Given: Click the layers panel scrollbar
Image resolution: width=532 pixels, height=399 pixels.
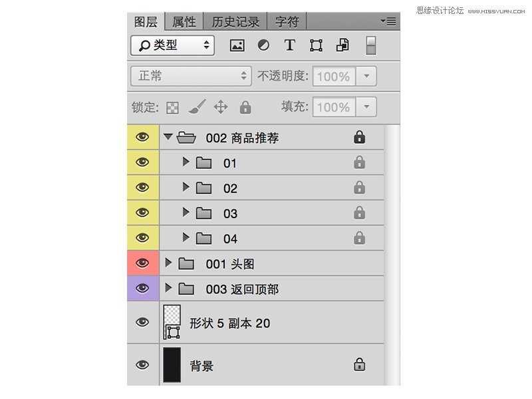Looking at the screenshot, I should click(x=392, y=255).
